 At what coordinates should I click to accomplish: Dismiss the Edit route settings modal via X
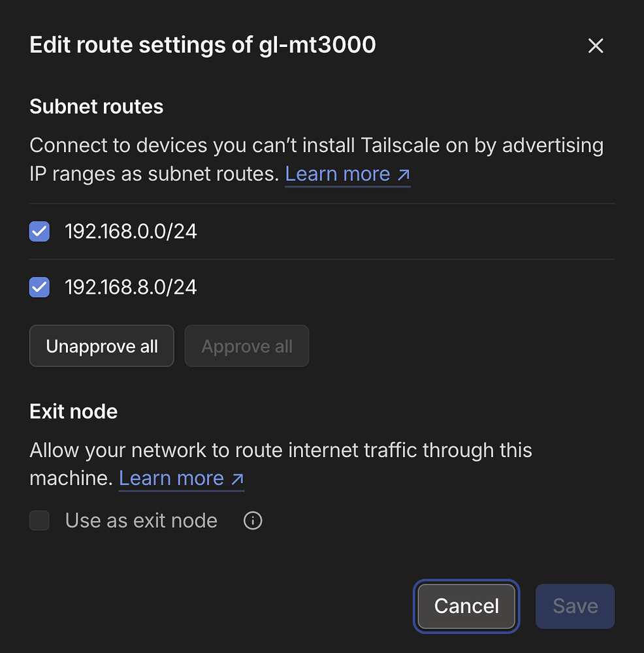click(x=595, y=46)
